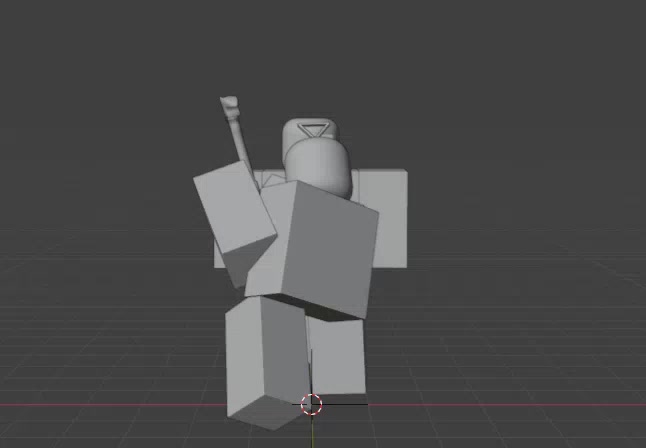This screenshot has height=448, width=646.
Task: Select the triangle-marked accessory behind the head
Action: click(313, 131)
